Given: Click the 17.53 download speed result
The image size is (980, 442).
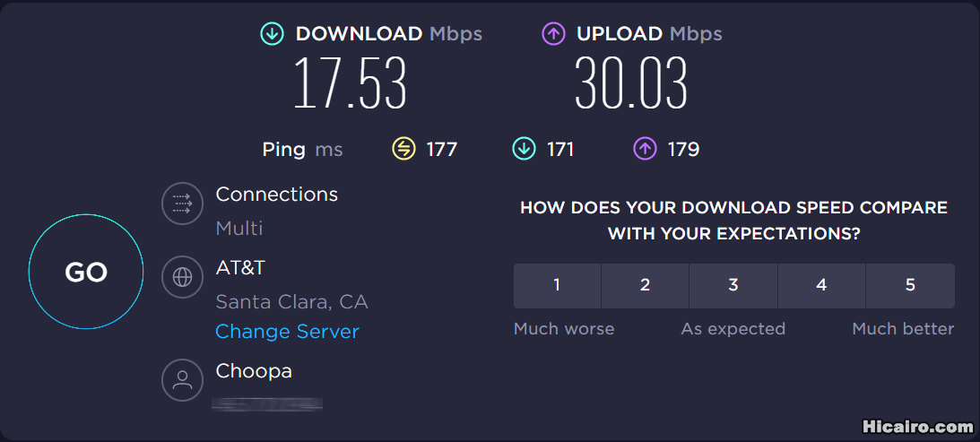Looking at the screenshot, I should [350, 82].
